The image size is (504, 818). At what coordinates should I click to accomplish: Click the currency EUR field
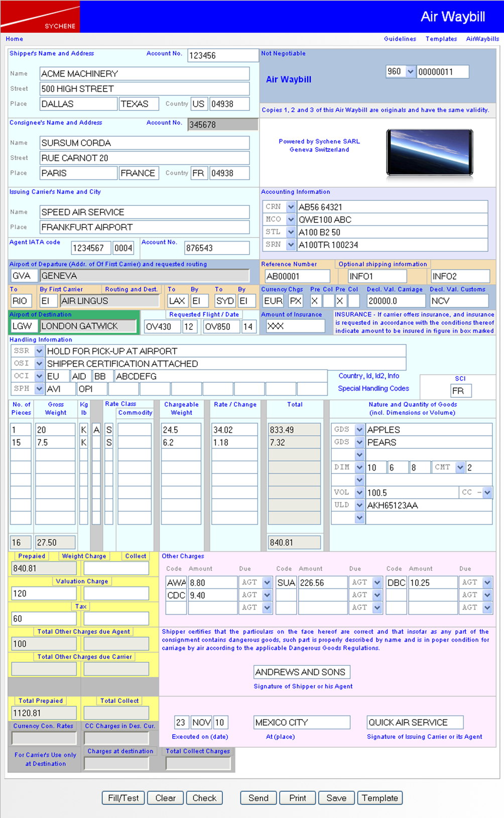coord(274,301)
